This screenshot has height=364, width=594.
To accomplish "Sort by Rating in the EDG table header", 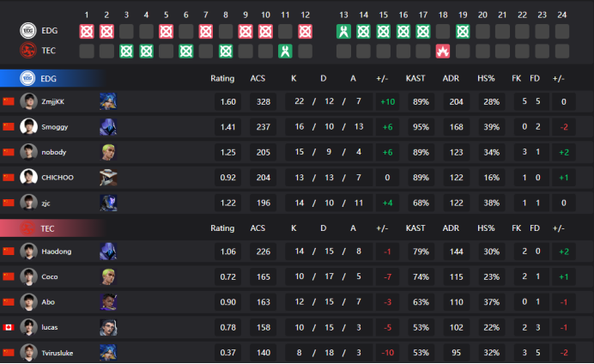I will tap(222, 78).
